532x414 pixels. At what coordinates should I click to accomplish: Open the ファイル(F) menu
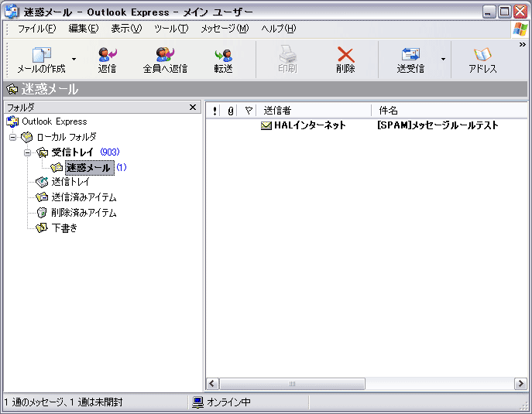tap(36, 29)
